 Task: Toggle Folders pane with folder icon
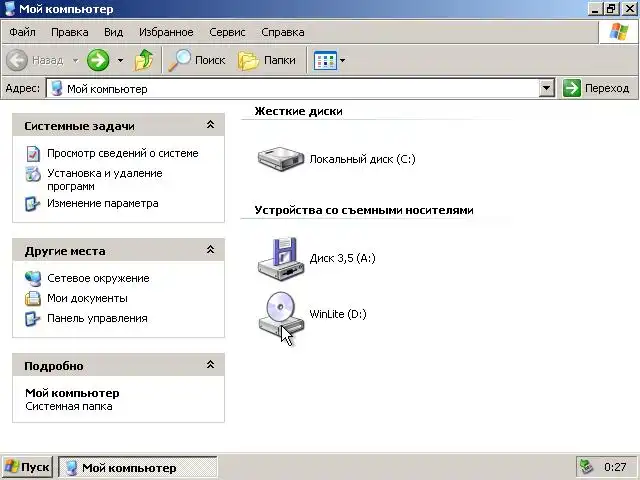pyautogui.click(x=248, y=60)
